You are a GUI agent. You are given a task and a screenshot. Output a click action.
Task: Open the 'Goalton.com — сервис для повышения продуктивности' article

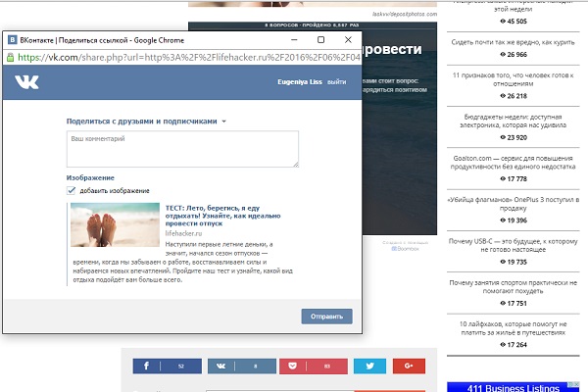(x=513, y=163)
